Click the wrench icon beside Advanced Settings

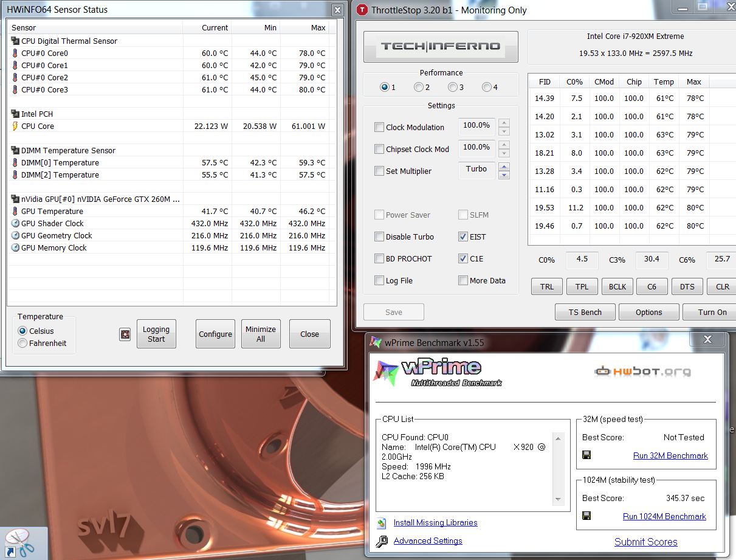pyautogui.click(x=382, y=541)
